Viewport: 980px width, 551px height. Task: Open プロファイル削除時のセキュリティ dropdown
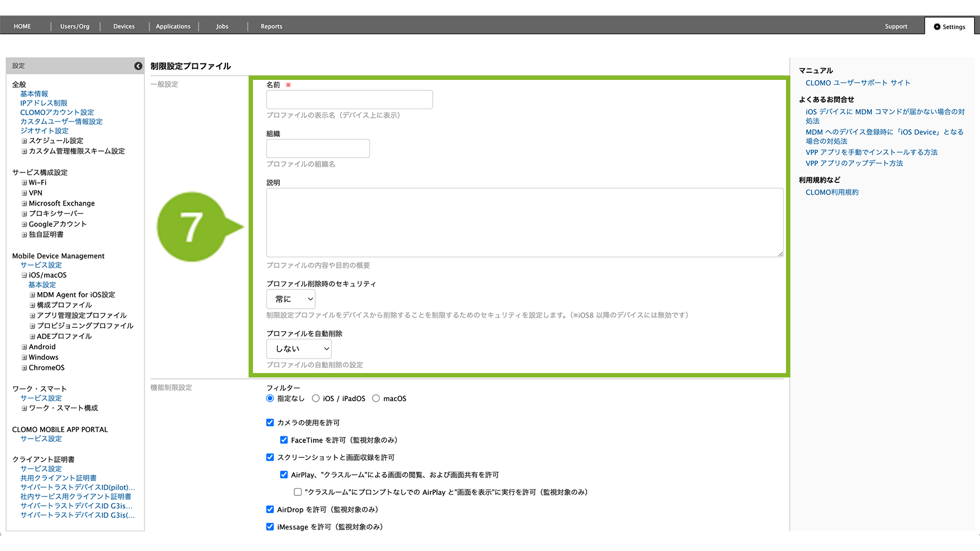291,299
